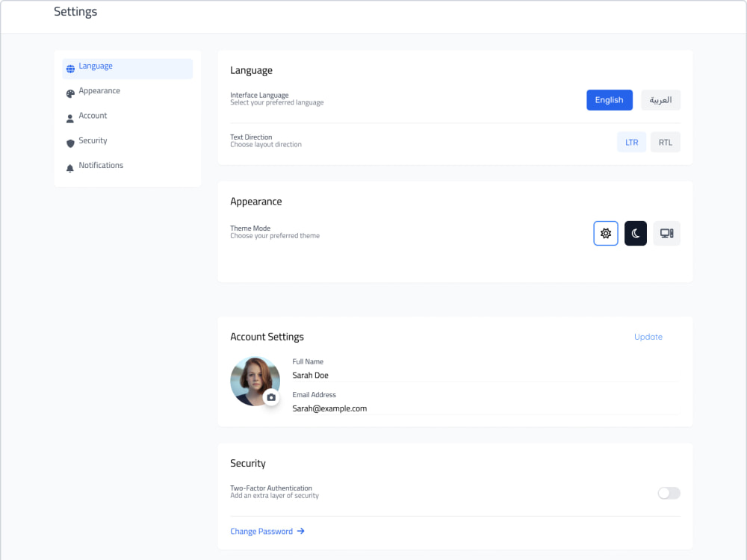Click the Account Settings heading
The width and height of the screenshot is (747, 560).
point(267,337)
